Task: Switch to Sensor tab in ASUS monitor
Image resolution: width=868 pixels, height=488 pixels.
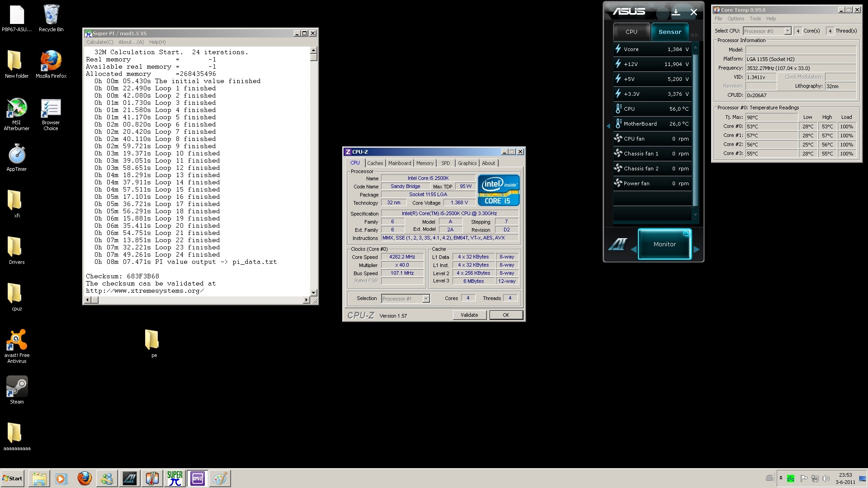Action: (x=670, y=32)
